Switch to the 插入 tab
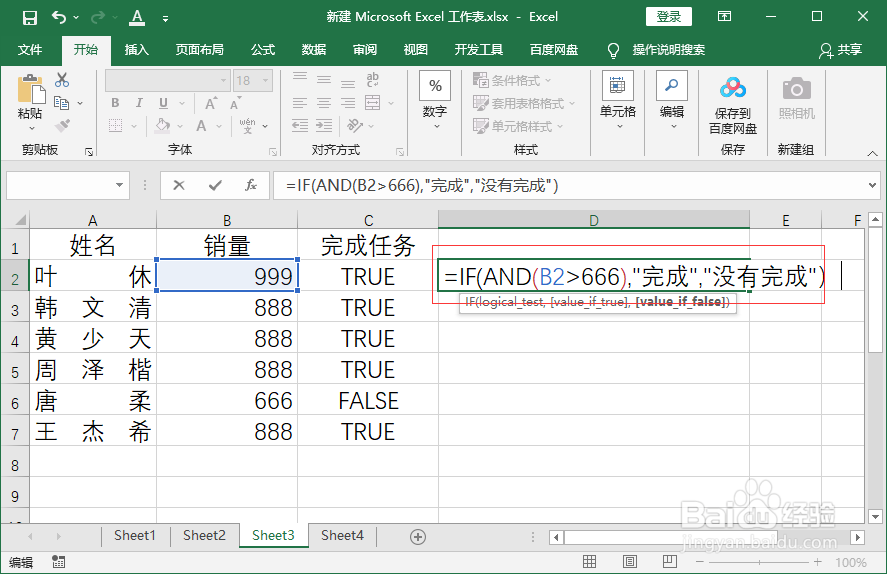The height and width of the screenshot is (574, 887). 136,50
